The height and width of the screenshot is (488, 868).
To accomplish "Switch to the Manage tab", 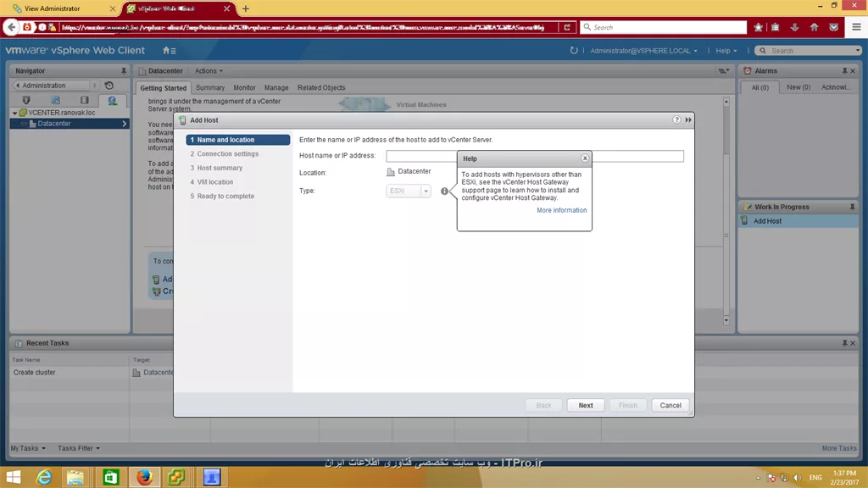I will pyautogui.click(x=276, y=87).
